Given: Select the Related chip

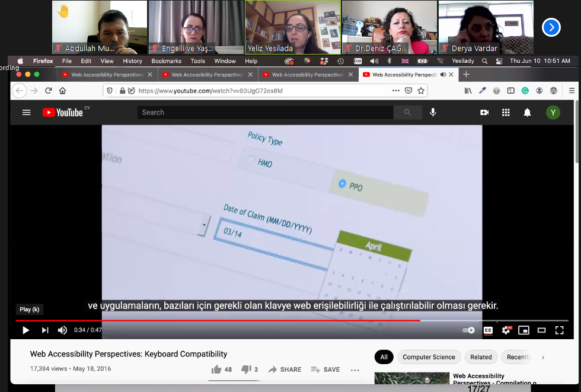Looking at the screenshot, I should coord(481,357).
